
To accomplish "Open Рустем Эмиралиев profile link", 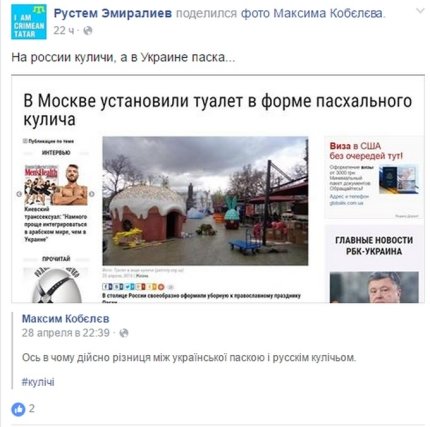I will click(x=113, y=14).
